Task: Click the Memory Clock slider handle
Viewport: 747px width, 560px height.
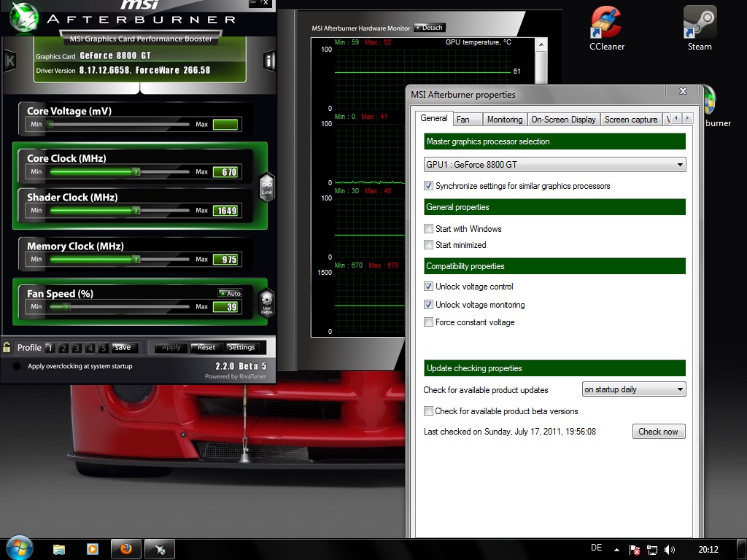Action: (x=136, y=259)
